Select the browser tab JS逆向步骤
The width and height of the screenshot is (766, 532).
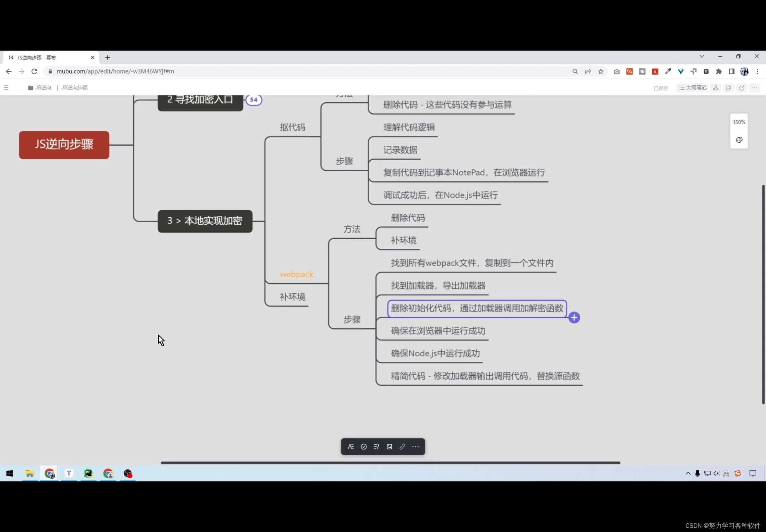[49, 57]
